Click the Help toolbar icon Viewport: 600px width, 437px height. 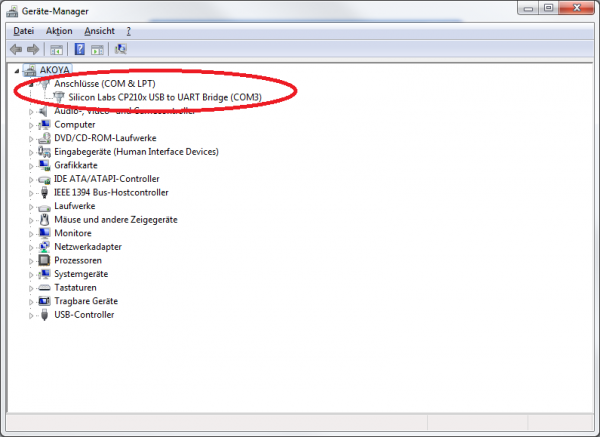(x=79, y=49)
